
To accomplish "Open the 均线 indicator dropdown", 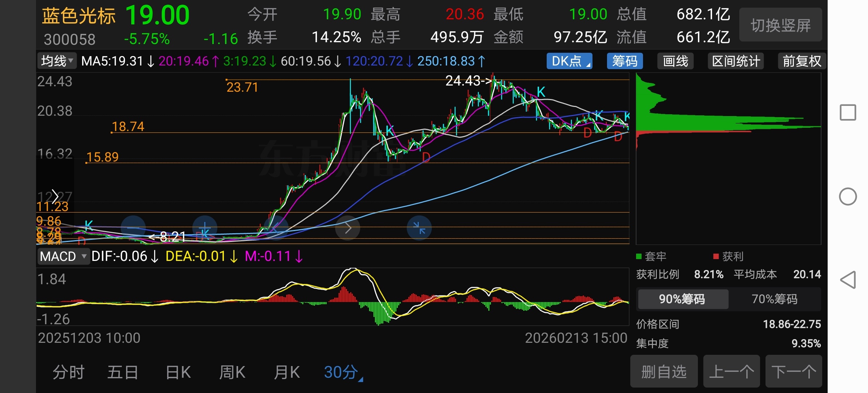I will click(57, 61).
